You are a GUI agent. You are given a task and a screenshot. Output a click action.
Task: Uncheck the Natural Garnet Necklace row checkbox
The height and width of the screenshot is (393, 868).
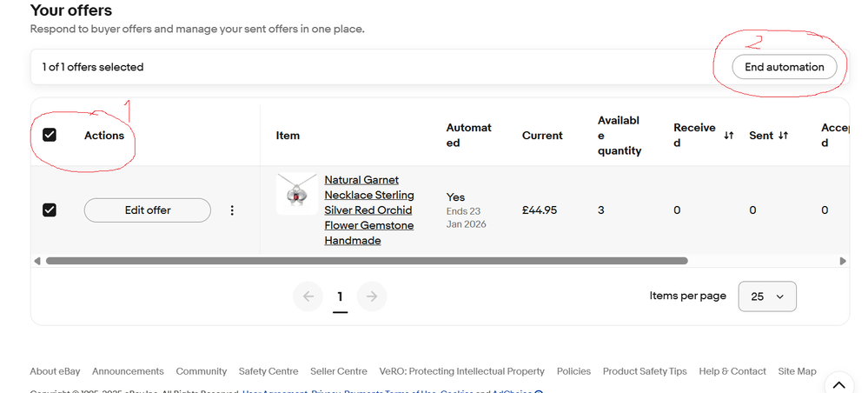pyautogui.click(x=50, y=210)
